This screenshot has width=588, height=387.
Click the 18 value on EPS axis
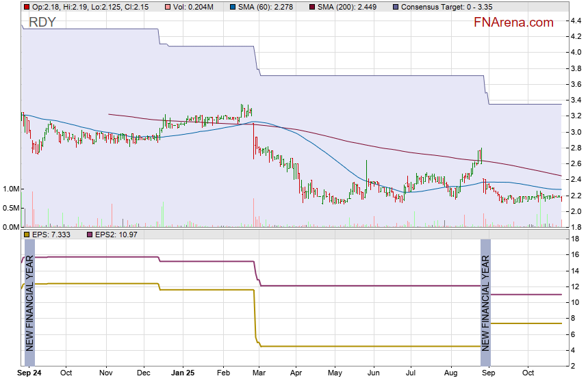point(575,239)
